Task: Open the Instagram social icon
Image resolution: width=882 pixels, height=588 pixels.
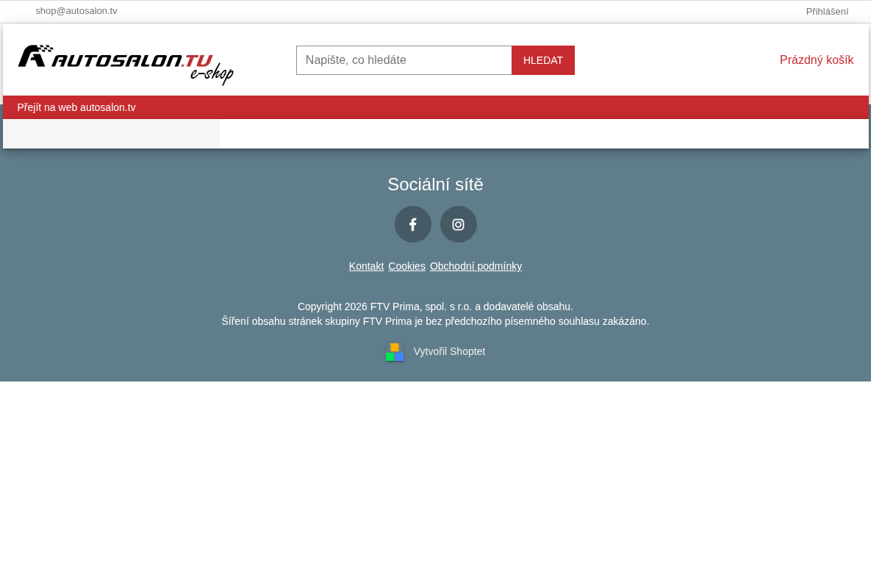Action: coord(459,224)
